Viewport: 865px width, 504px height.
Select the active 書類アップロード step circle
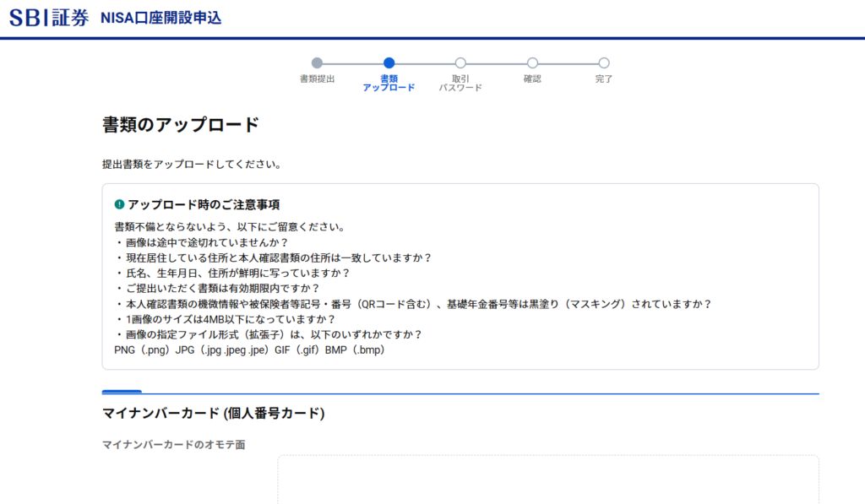click(x=389, y=62)
